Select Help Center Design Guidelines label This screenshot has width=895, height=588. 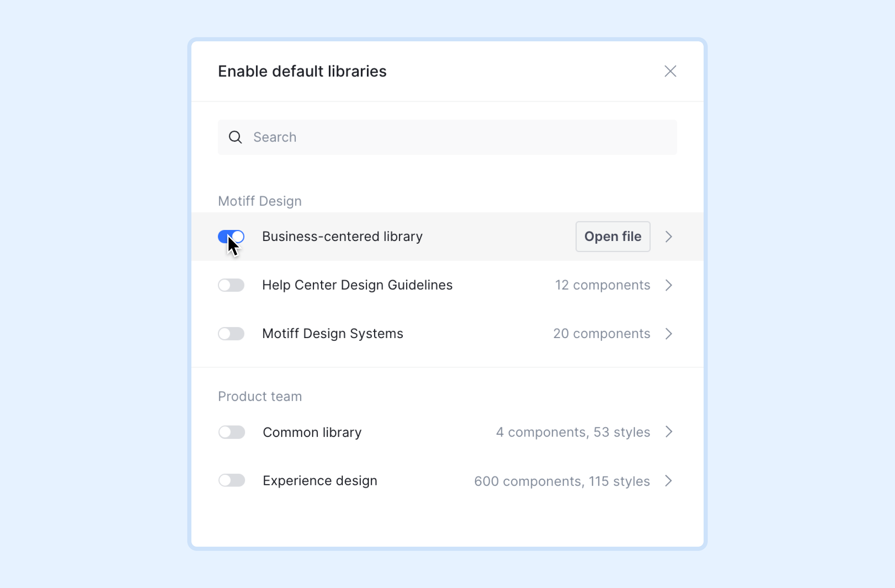click(357, 285)
